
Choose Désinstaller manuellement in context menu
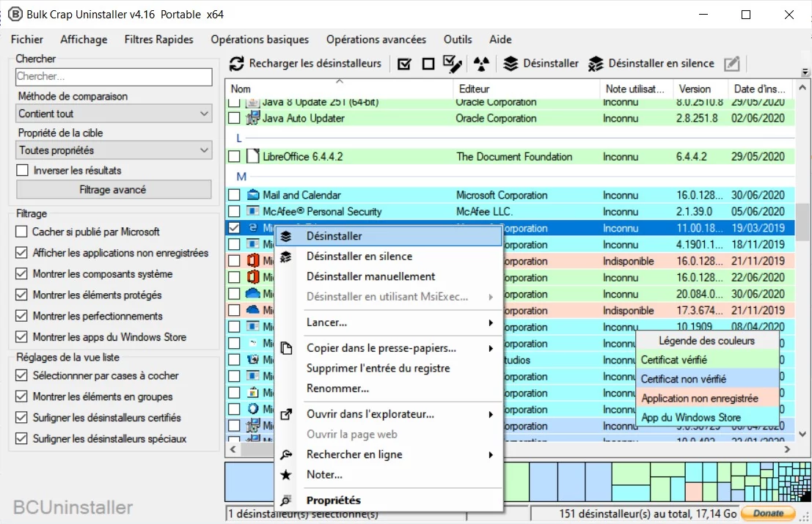388,276
